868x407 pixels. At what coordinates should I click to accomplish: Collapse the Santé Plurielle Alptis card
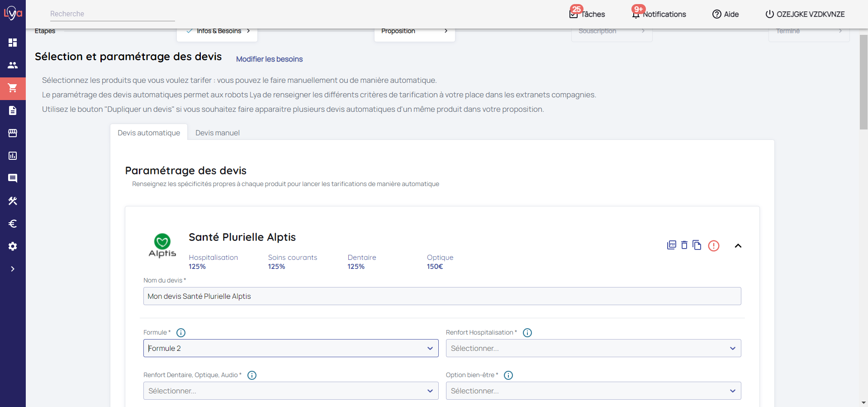click(x=738, y=246)
